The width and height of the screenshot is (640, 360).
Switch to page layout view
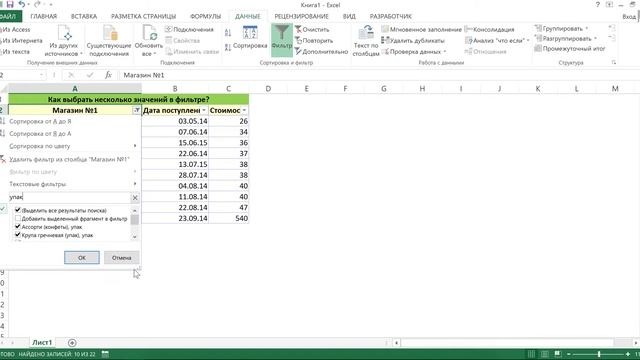(544, 354)
